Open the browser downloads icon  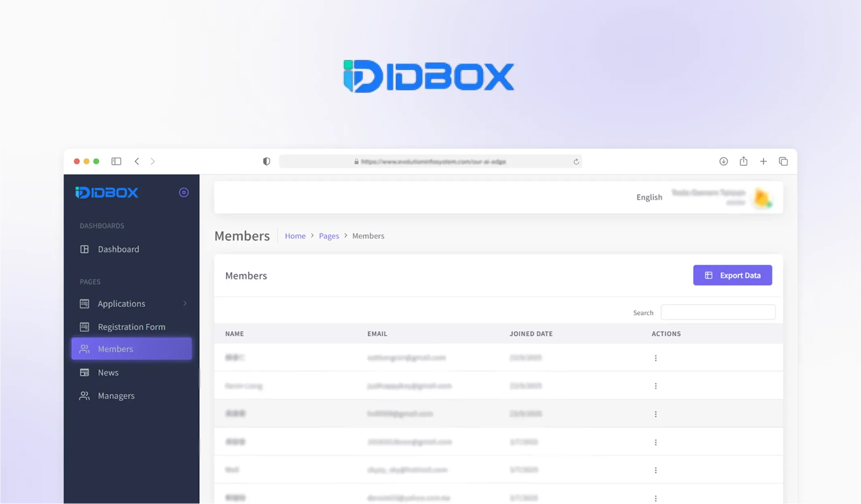(x=723, y=161)
